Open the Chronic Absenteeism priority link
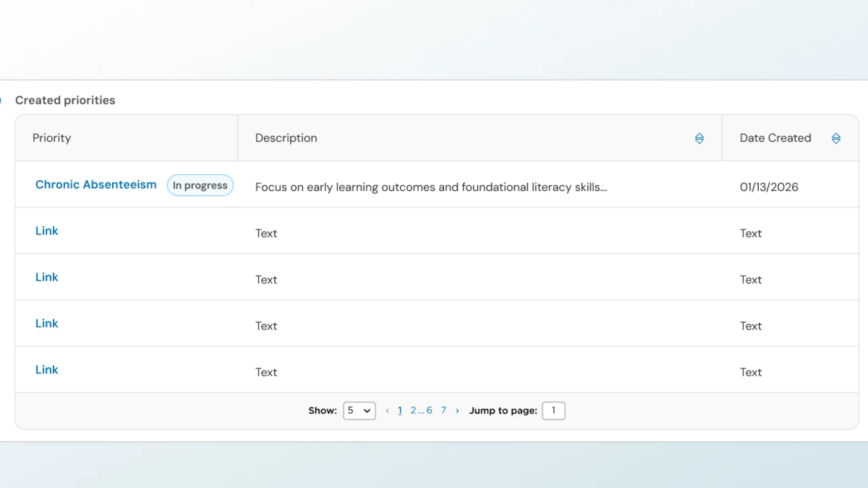 96,184
